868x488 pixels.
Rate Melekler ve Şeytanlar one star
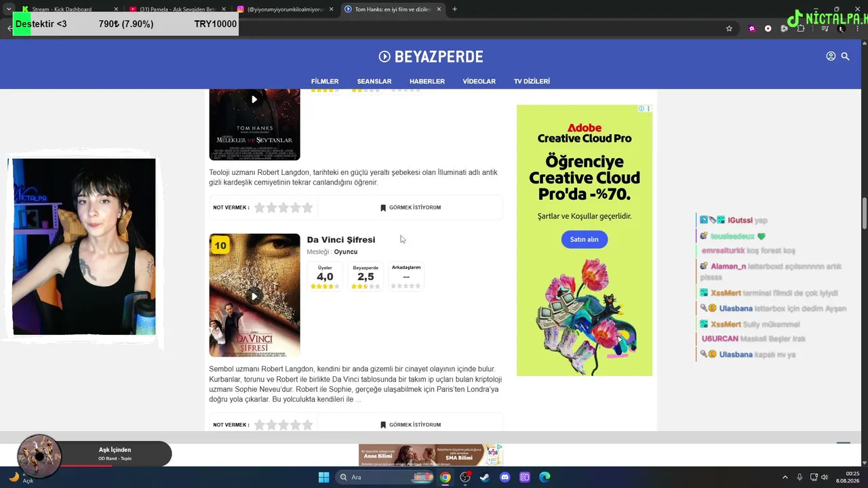(260, 207)
